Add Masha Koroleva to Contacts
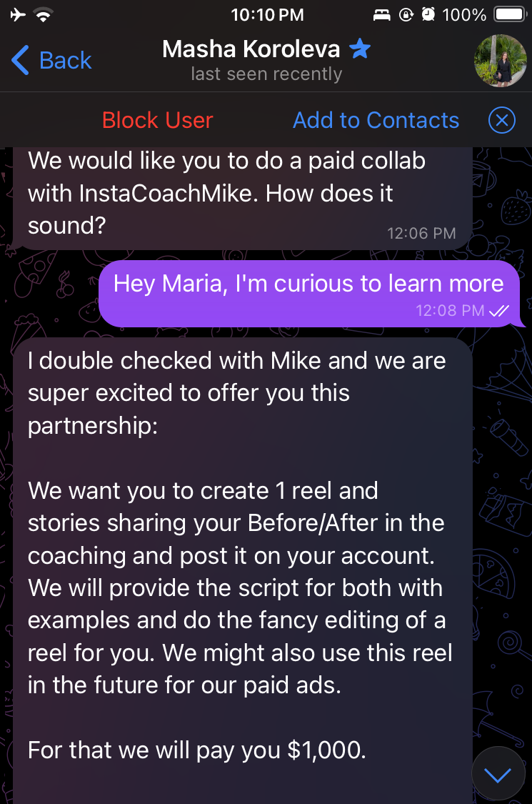 (376, 121)
